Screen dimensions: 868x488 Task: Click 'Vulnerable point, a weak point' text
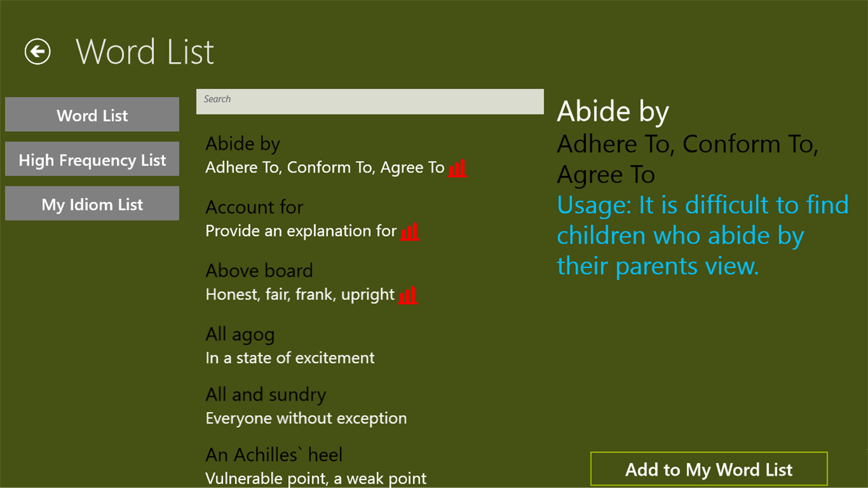(316, 479)
